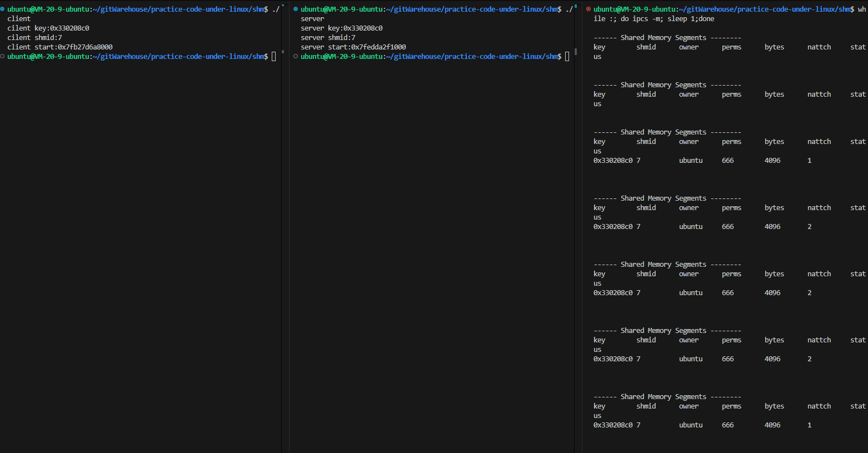Click the blue success dot beside server command
Screen dimensions: 868x453
[296, 9]
